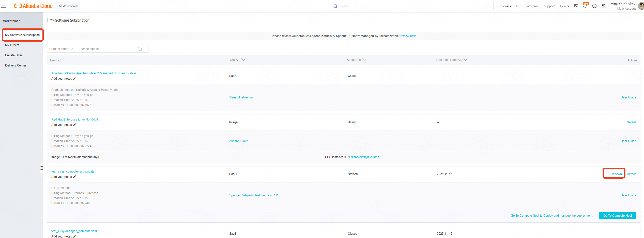Click the My Software Subscription page title
Viewport: 644px width, 238px height.
[69, 20]
